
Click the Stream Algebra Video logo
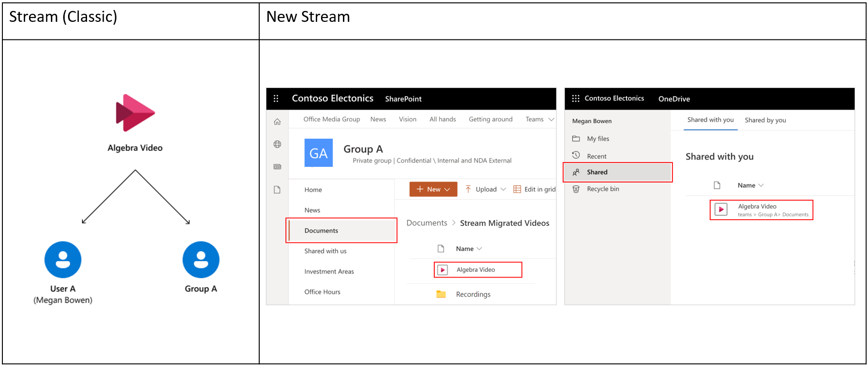[135, 113]
